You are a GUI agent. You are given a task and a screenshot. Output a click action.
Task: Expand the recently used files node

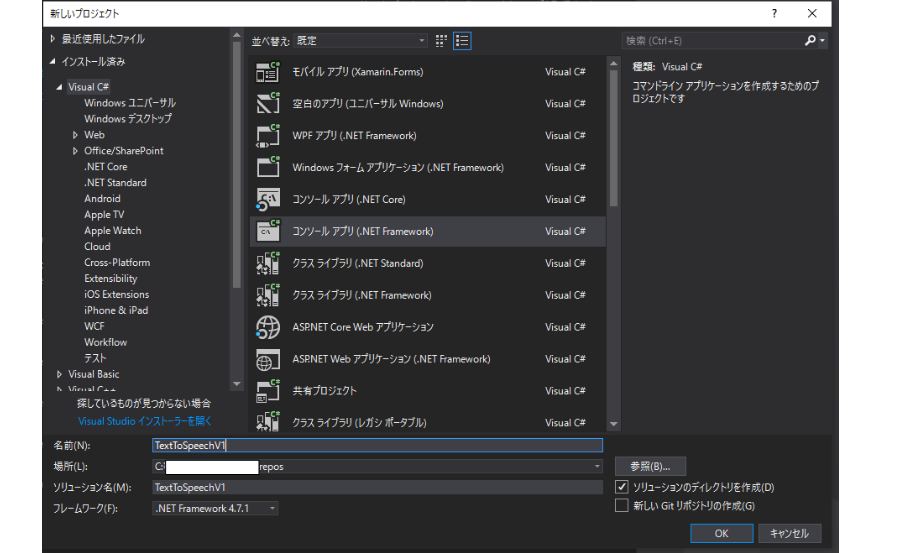click(52, 39)
